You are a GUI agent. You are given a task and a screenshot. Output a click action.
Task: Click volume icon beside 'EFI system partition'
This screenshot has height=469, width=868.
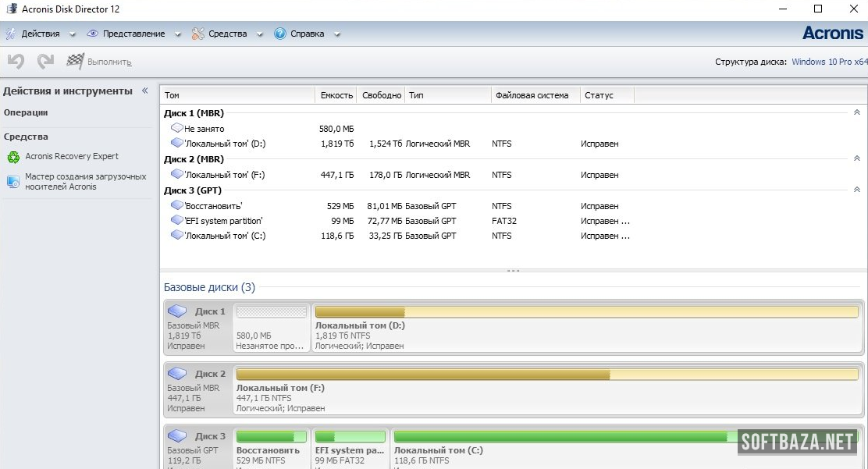pos(176,221)
